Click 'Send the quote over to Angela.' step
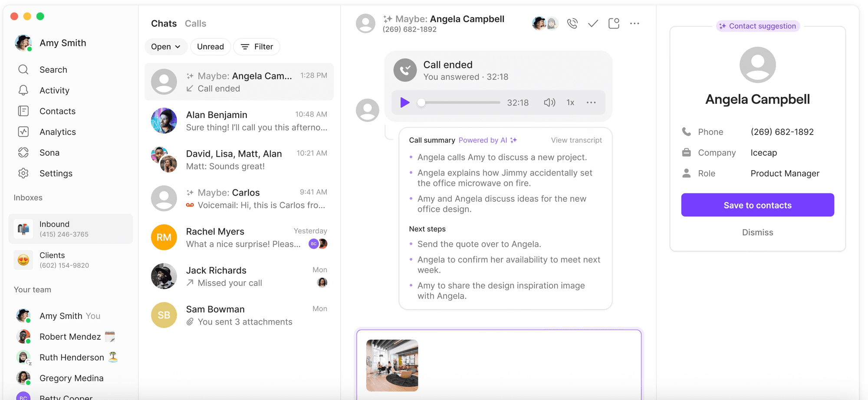Viewport: 868px width, 400px height. [x=479, y=244]
